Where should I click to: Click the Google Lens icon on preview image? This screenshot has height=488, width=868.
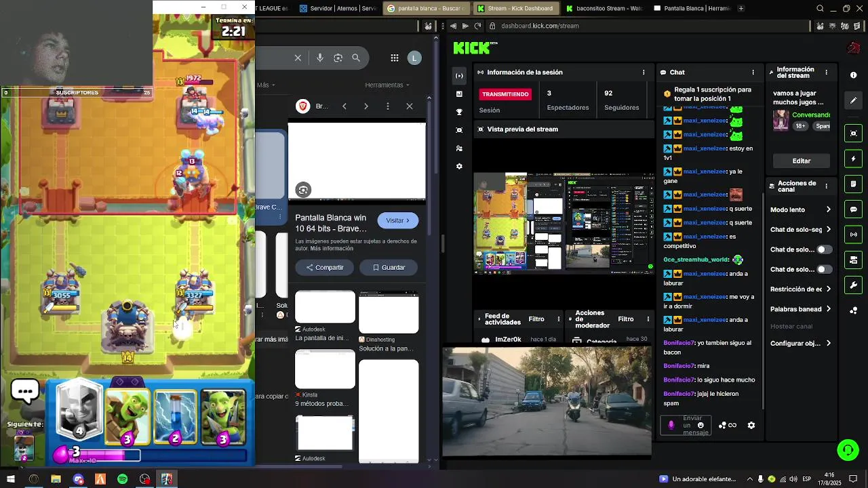[x=303, y=190]
